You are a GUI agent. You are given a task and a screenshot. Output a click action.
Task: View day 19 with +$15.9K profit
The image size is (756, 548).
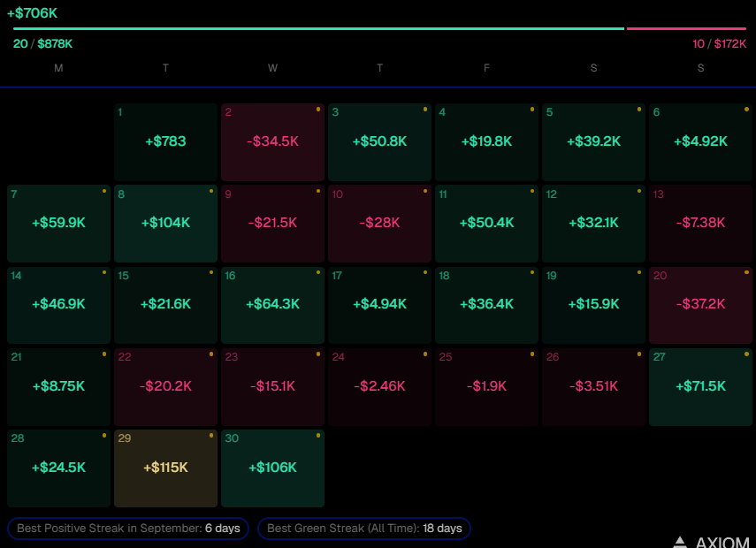(593, 305)
